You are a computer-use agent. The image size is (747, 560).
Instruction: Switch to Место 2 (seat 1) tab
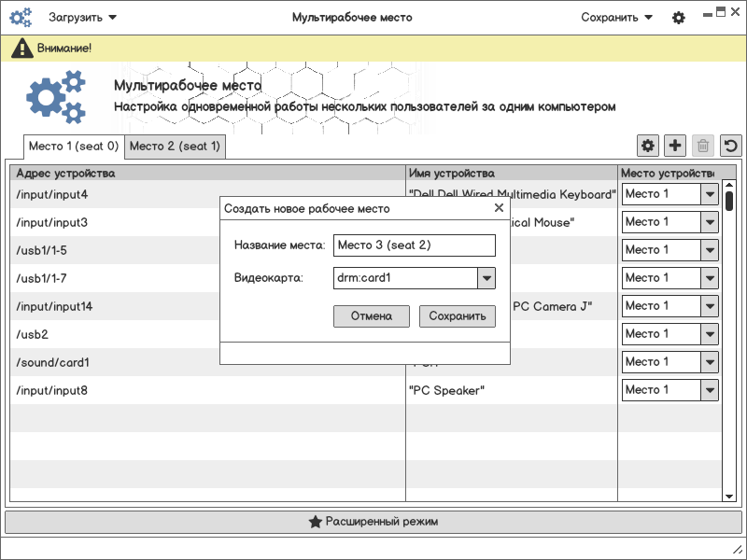175,147
